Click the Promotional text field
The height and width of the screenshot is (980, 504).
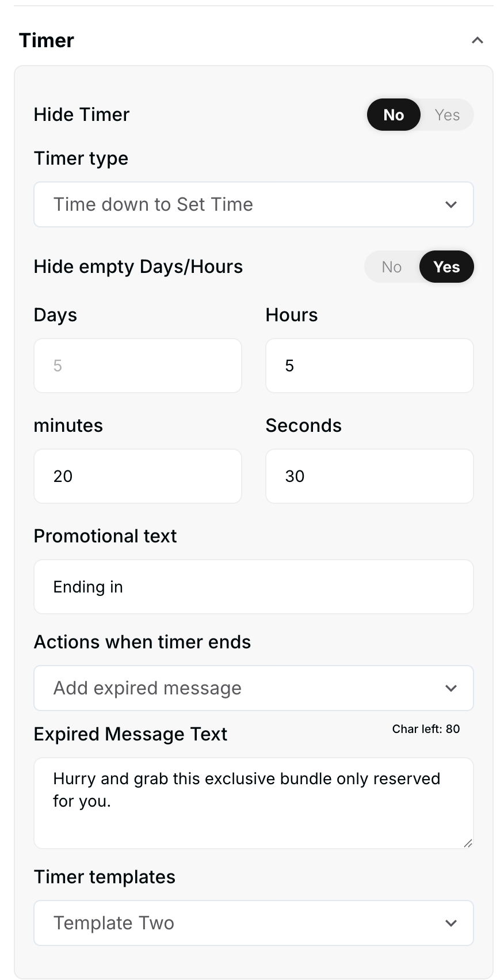253,587
